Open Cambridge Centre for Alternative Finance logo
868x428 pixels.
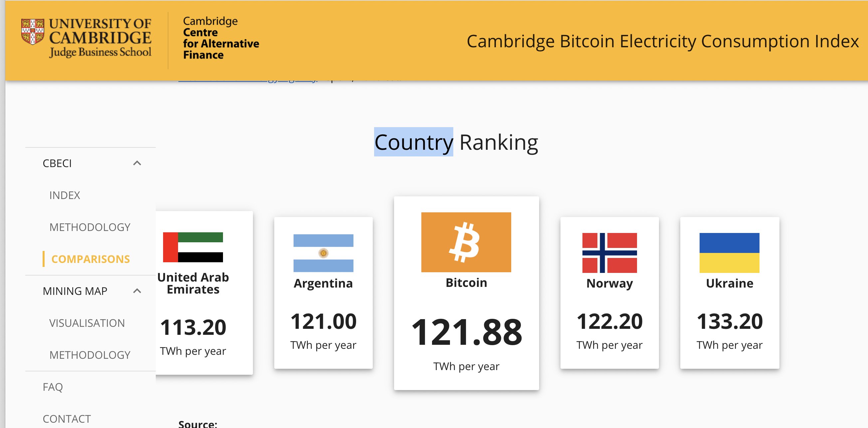(x=221, y=38)
